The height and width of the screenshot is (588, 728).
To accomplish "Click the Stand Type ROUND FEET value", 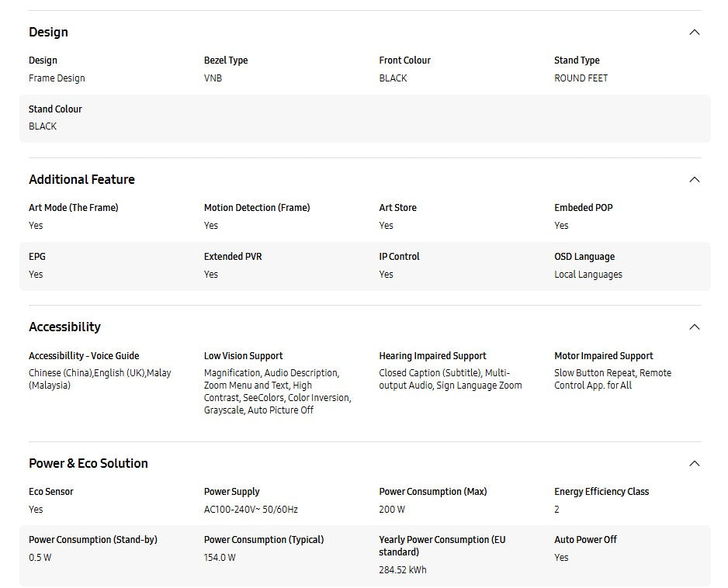I will [581, 78].
